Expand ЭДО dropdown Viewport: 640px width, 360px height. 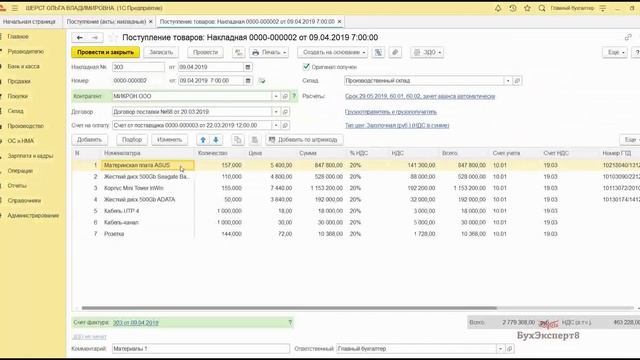[x=427, y=52]
